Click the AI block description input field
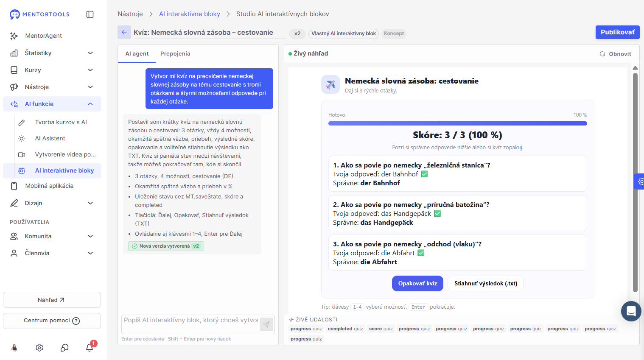This screenshot has width=644, height=360. pos(191,321)
